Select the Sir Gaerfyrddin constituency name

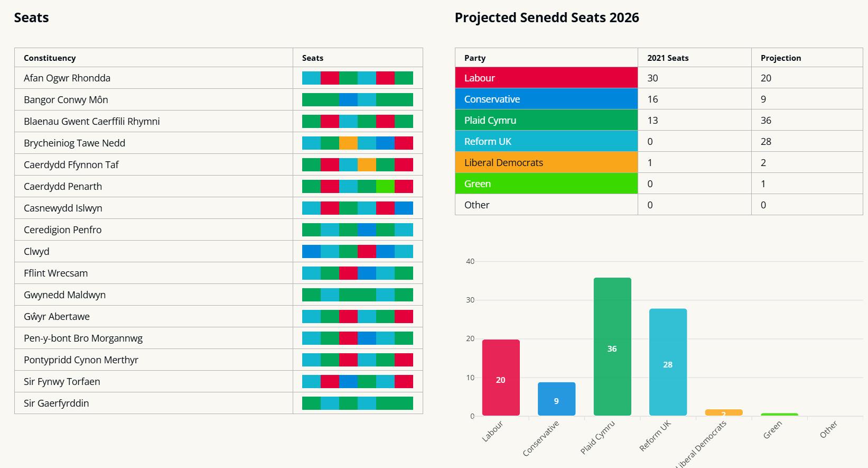tap(57, 403)
